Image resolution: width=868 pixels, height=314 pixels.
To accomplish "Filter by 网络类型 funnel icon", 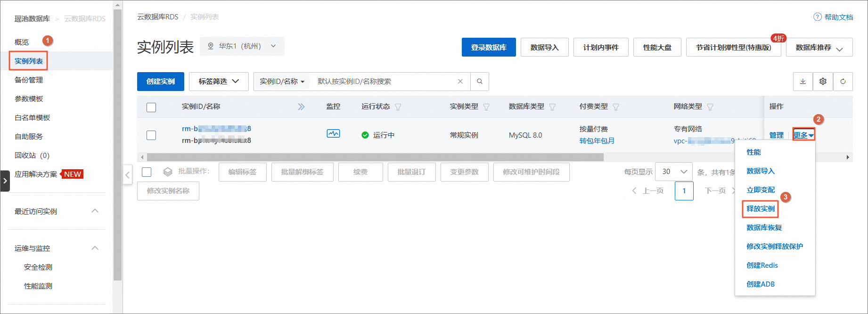I will pyautogui.click(x=710, y=107).
